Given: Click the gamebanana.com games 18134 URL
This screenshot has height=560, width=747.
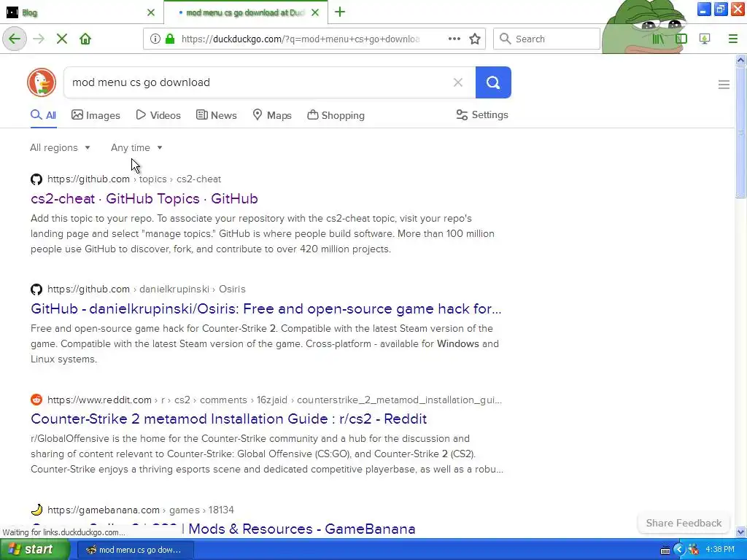Looking at the screenshot, I should point(141,510).
